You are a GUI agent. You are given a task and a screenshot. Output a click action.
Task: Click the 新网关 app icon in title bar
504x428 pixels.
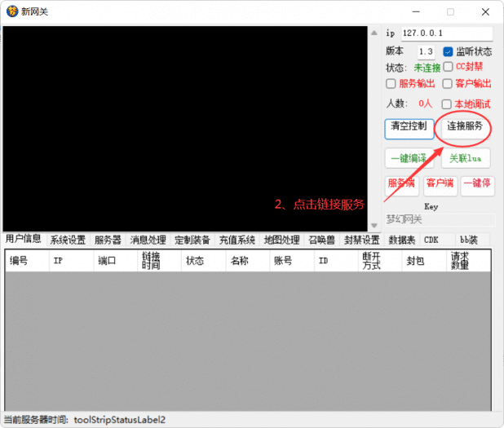coord(12,11)
